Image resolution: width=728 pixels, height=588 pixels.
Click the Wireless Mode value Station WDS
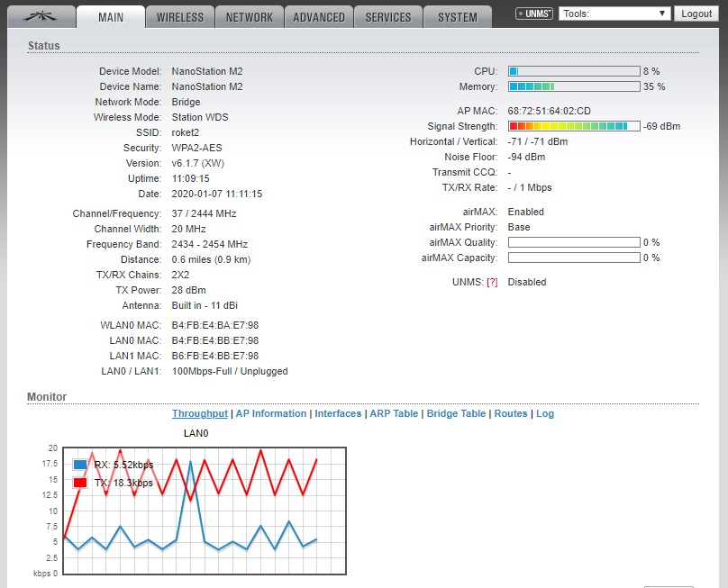click(200, 117)
